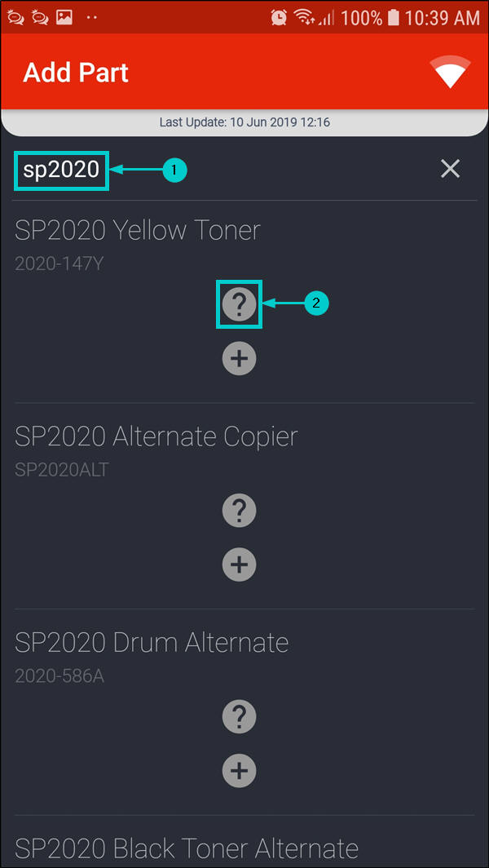489x868 pixels.
Task: Tap the battery status icon
Action: pos(394,17)
